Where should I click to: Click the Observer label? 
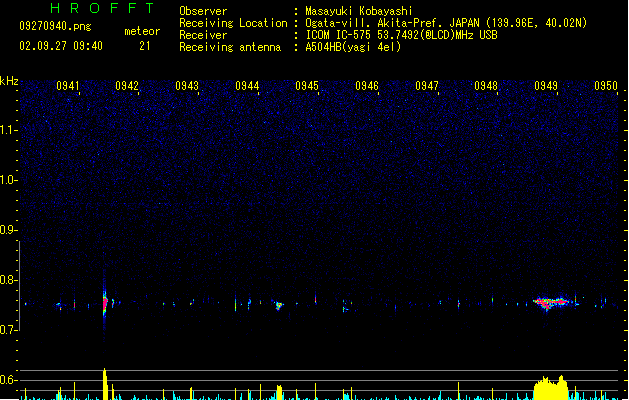tap(203, 11)
